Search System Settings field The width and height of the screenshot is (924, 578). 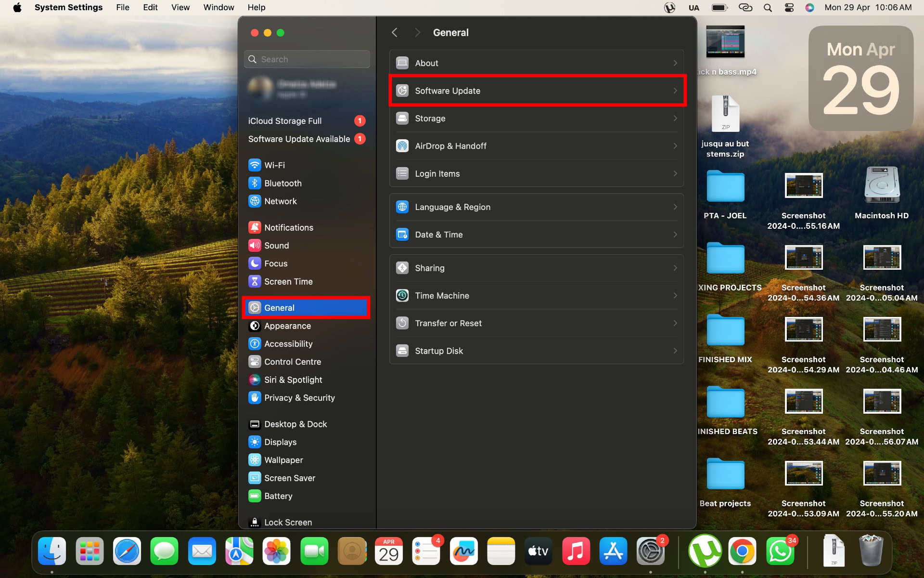(x=308, y=59)
